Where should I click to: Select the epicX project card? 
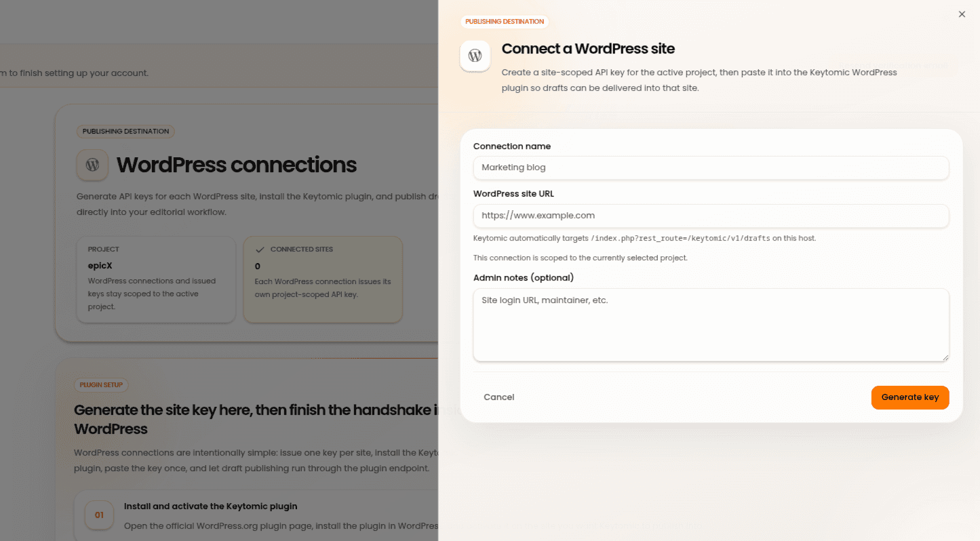pos(156,279)
